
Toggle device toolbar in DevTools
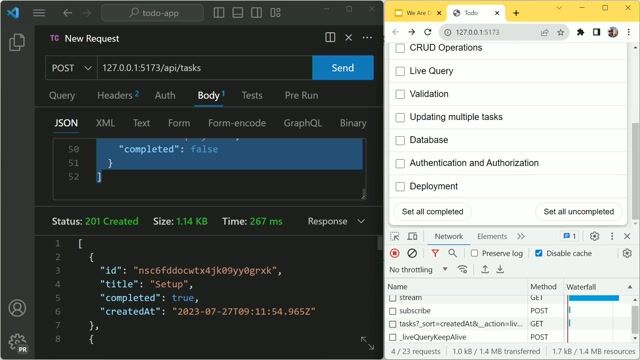412,236
